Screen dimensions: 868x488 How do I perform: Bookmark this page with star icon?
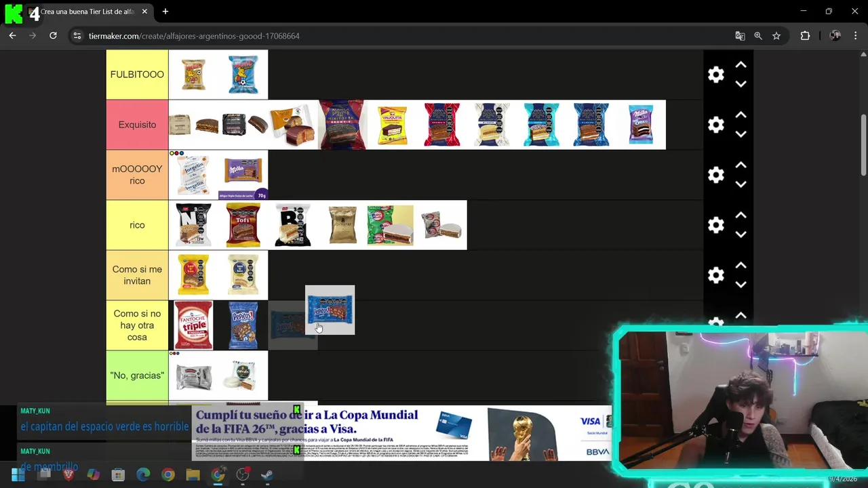coord(776,36)
